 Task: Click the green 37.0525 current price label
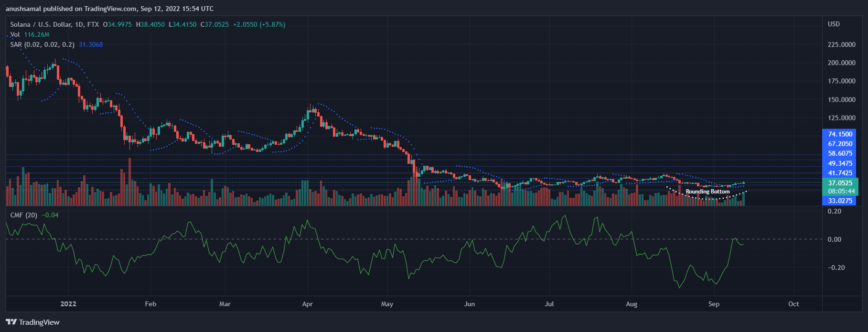coord(840,183)
